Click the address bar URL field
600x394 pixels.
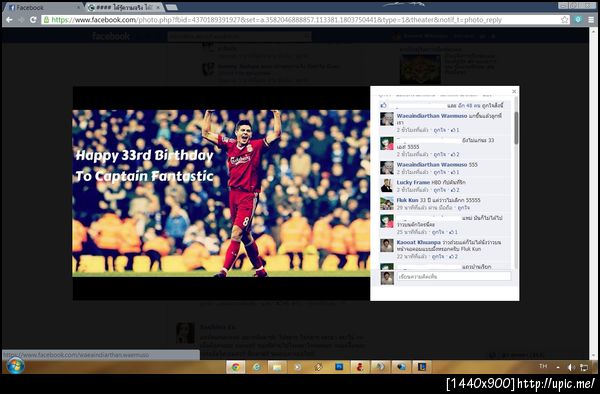[301, 20]
